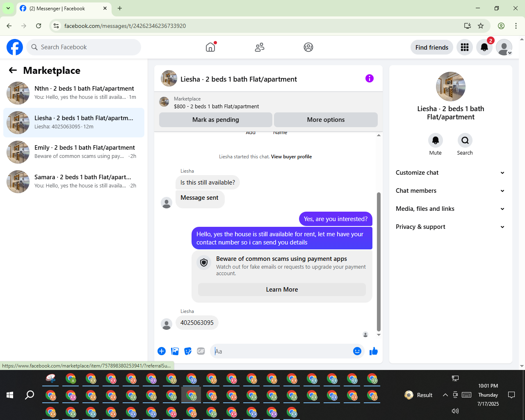Click the browser address bar URL
525x420 pixels.
click(x=125, y=26)
